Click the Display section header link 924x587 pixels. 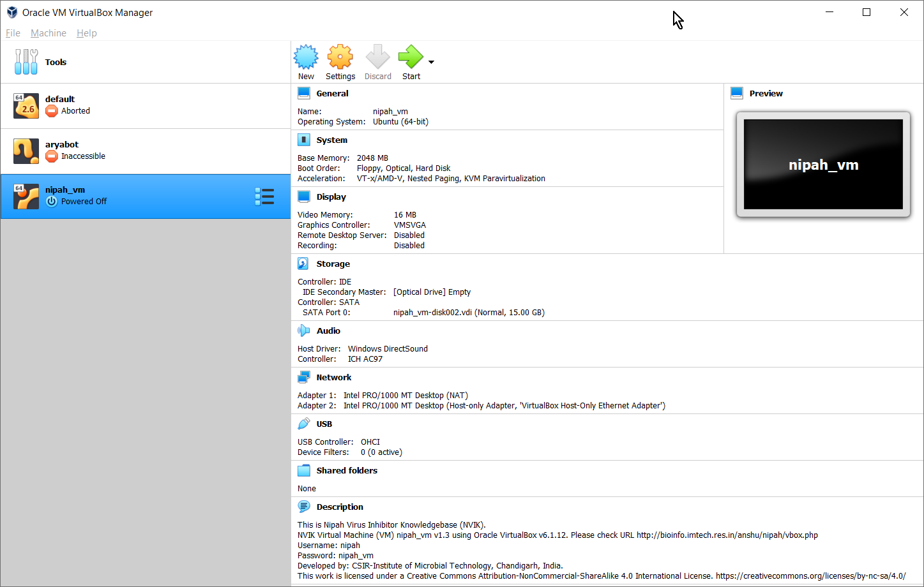(x=331, y=197)
